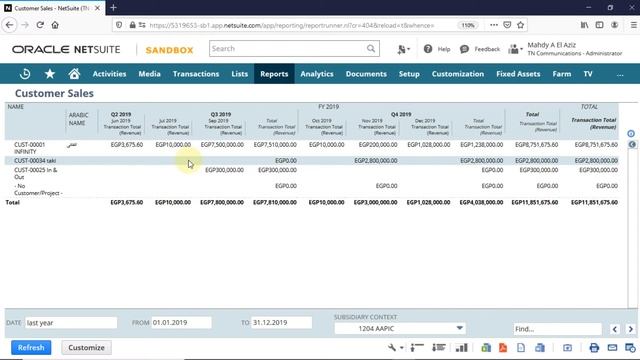Select the Customer Sales browser tab
640x360 pixels.
pos(52,8)
